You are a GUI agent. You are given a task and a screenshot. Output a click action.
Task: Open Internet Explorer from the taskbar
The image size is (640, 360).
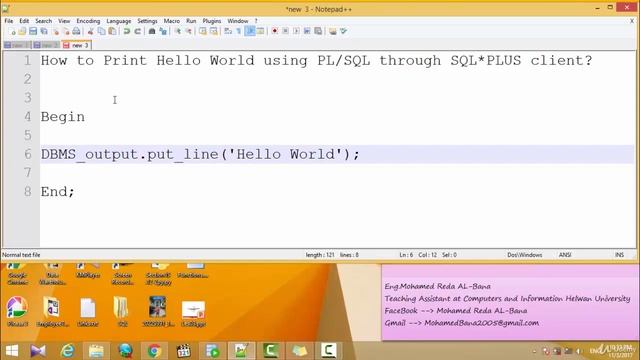click(x=67, y=351)
